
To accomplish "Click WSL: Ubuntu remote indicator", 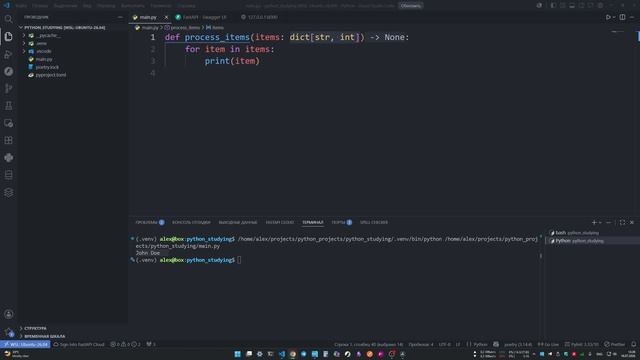I will [25, 344].
